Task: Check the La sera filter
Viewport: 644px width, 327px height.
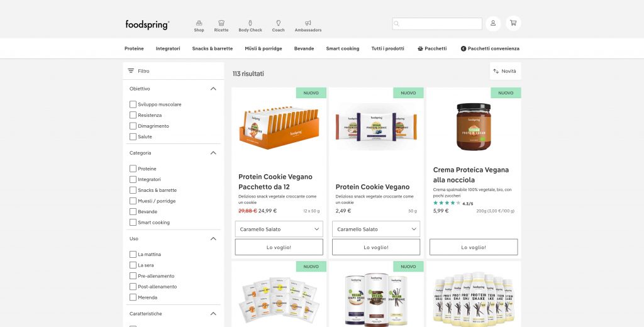Action: (133, 265)
